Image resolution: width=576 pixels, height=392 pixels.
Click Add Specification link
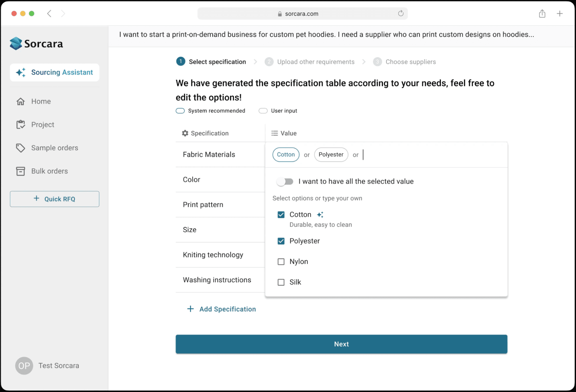pyautogui.click(x=221, y=309)
